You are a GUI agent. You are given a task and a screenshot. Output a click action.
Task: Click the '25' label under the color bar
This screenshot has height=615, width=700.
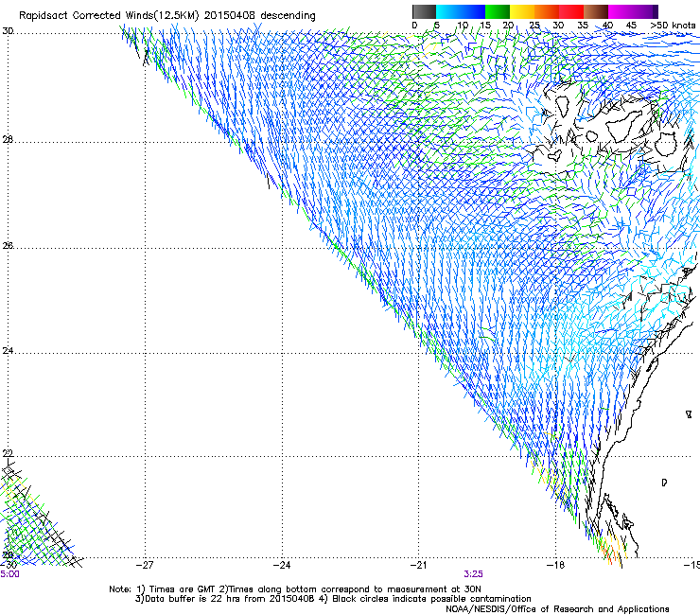tap(534, 26)
